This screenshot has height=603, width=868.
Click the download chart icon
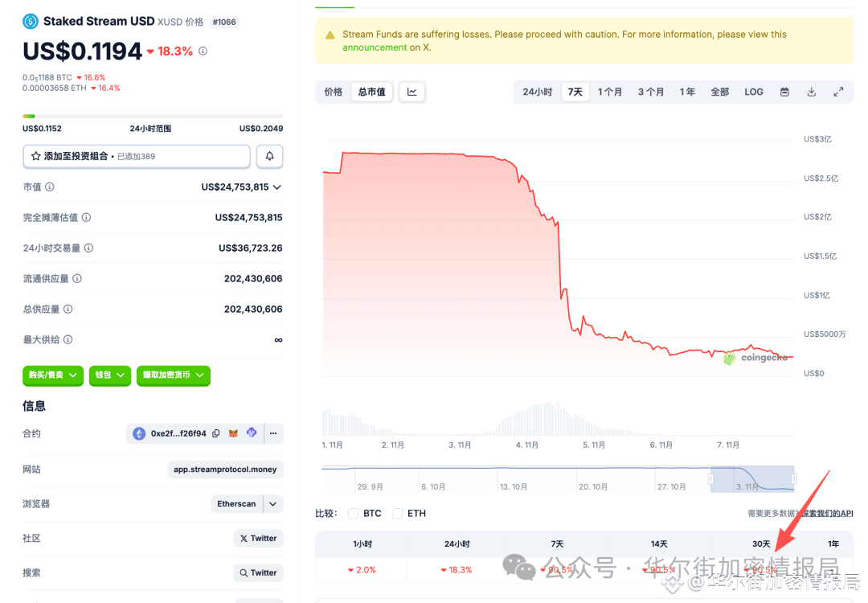point(812,92)
